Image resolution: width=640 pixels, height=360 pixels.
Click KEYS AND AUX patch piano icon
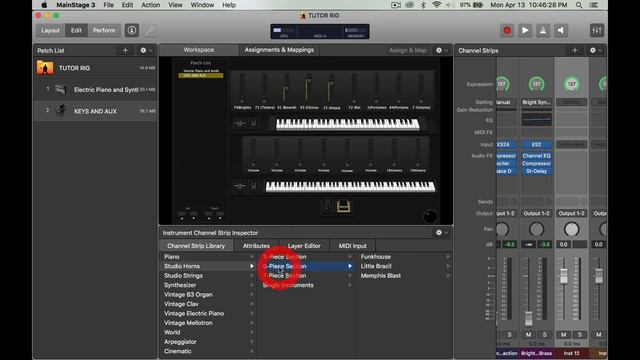(61, 111)
